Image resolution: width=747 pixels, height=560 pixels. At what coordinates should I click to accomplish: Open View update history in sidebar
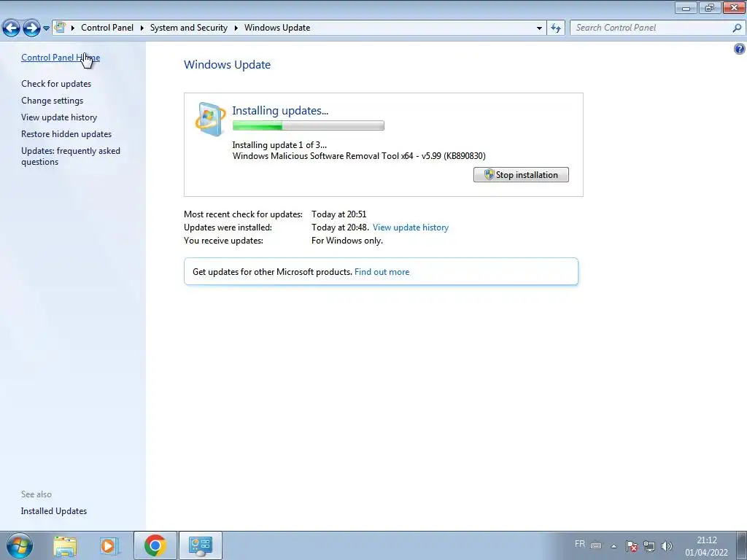59,117
